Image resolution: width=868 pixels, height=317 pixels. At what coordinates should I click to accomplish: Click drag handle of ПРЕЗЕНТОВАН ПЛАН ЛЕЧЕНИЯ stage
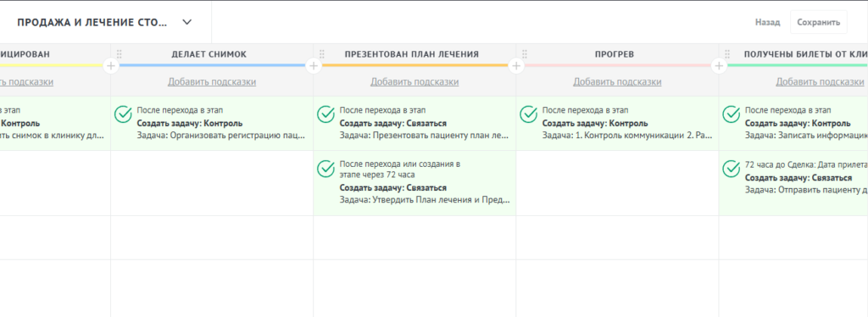[321, 54]
